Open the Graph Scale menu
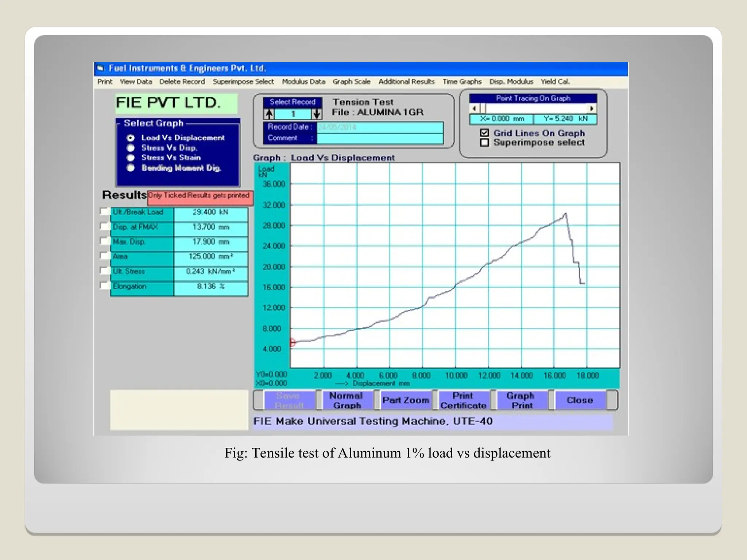747x560 pixels. 351,82
